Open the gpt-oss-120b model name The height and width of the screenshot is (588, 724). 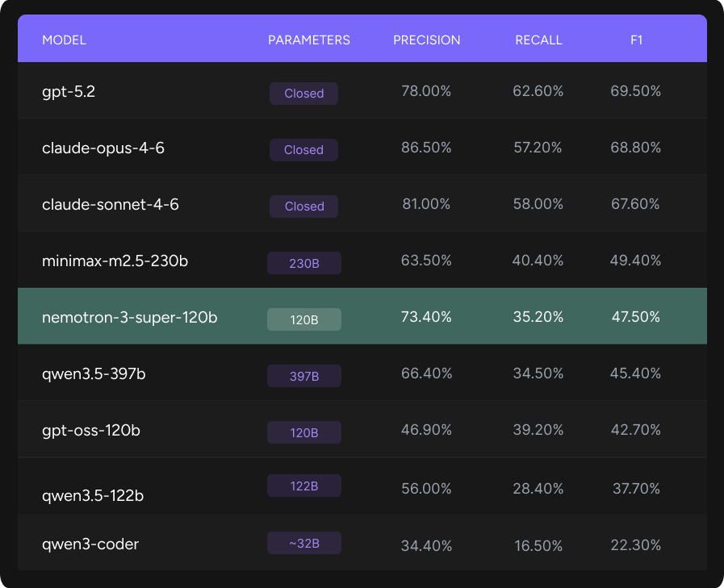point(91,431)
